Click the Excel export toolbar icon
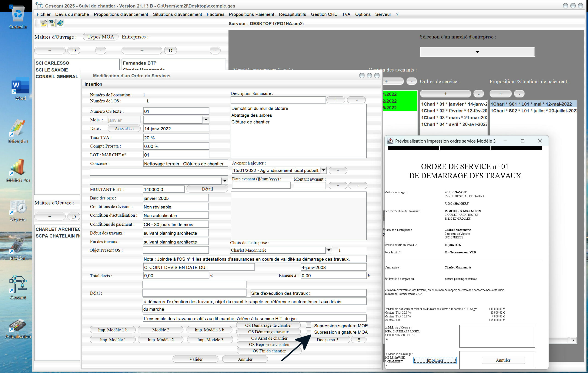This screenshot has width=588, height=373. tap(52, 23)
